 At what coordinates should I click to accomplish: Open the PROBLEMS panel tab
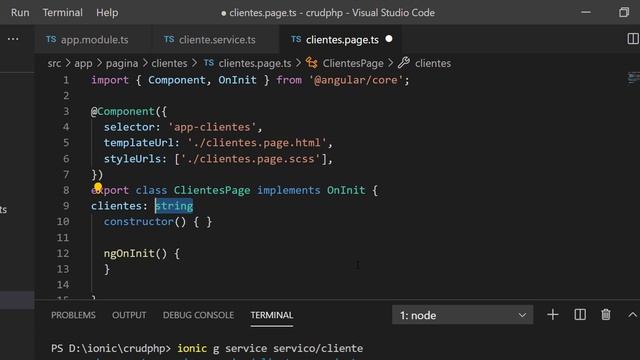click(73, 315)
